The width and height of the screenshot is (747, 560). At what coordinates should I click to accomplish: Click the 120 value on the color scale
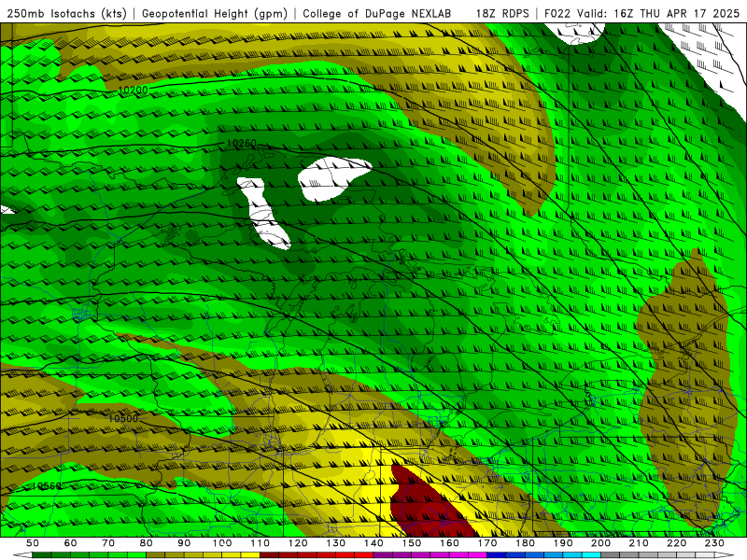(298, 543)
